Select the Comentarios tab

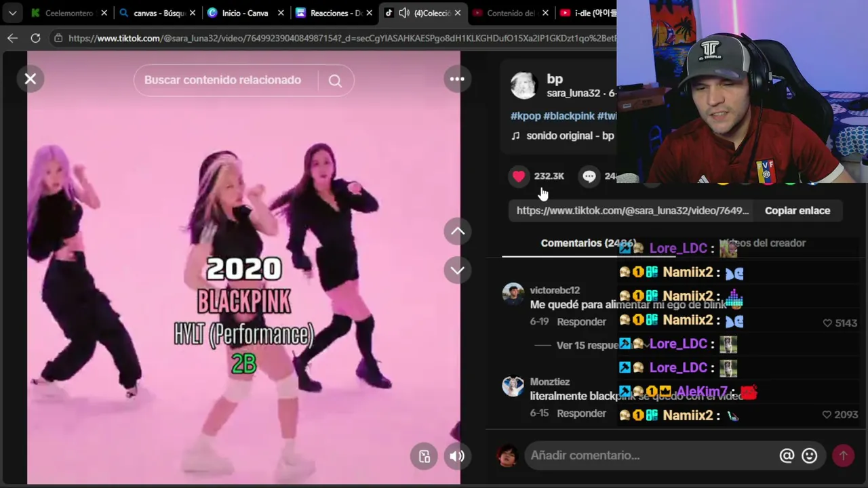pyautogui.click(x=588, y=243)
